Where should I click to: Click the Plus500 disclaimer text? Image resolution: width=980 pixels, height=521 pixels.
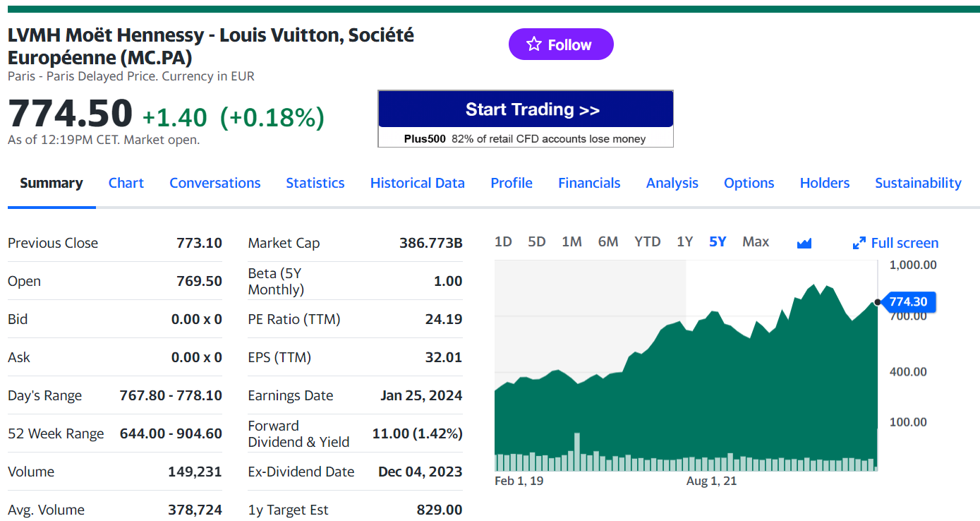(525, 139)
